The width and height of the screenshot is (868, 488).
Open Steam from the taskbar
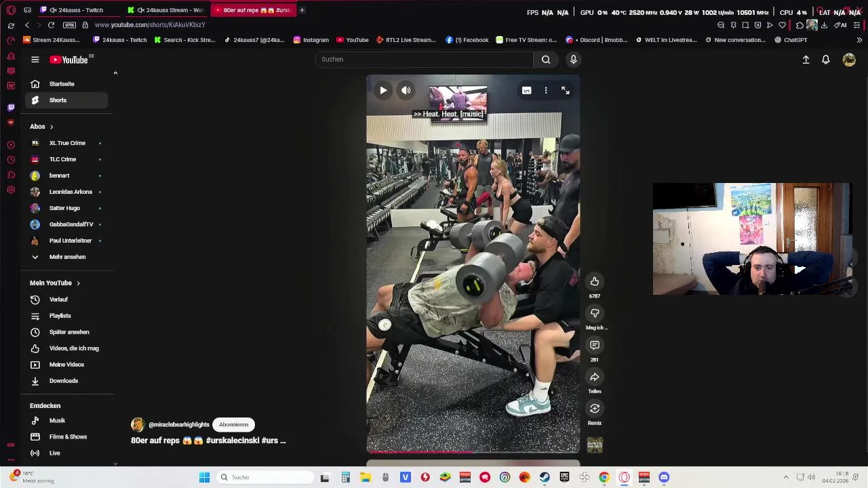[x=545, y=477]
